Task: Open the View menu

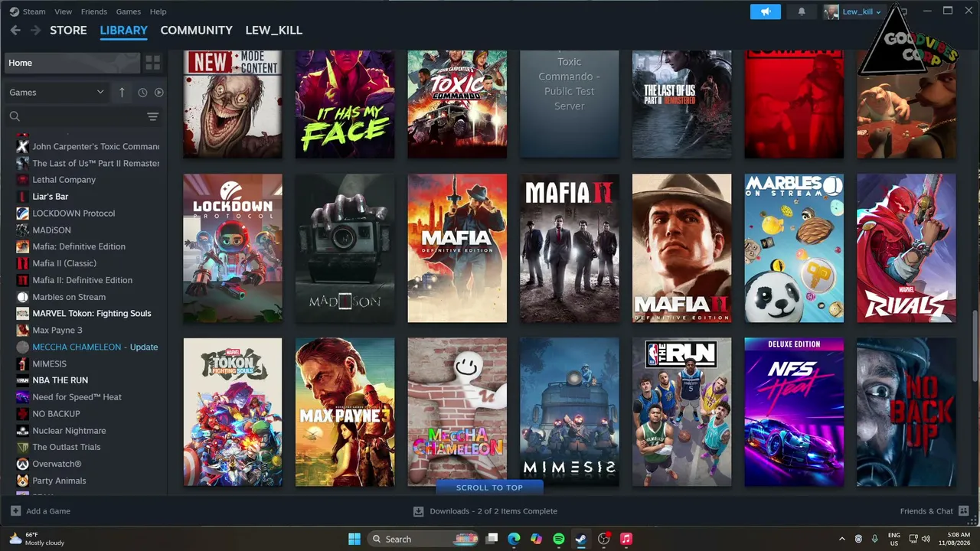Action: [64, 11]
